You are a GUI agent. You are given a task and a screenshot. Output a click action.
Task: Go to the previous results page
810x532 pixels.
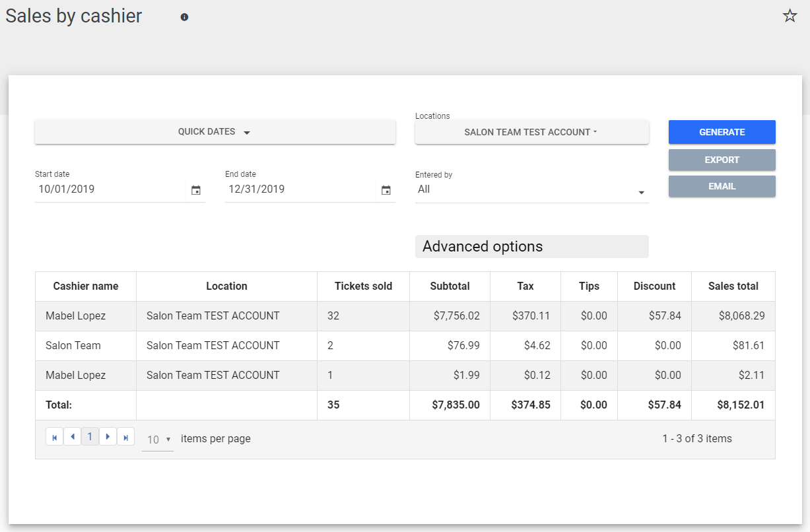72,437
